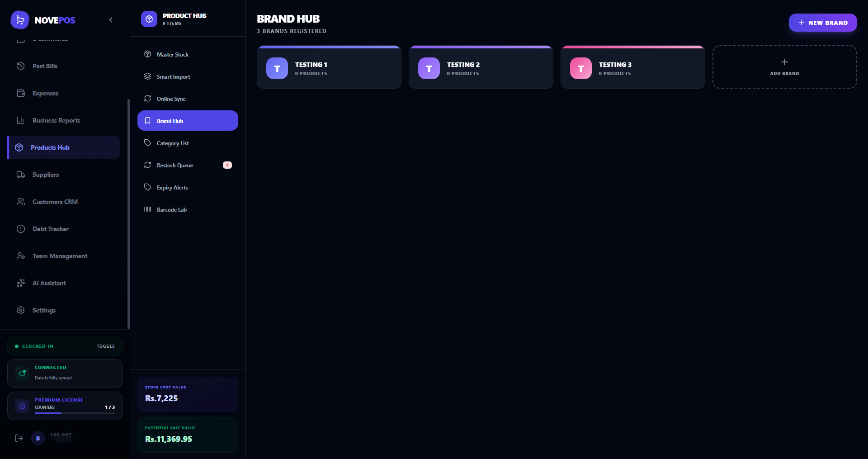The image size is (868, 459).
Task: Click the Testing 1 avatar tile
Action: (x=277, y=68)
